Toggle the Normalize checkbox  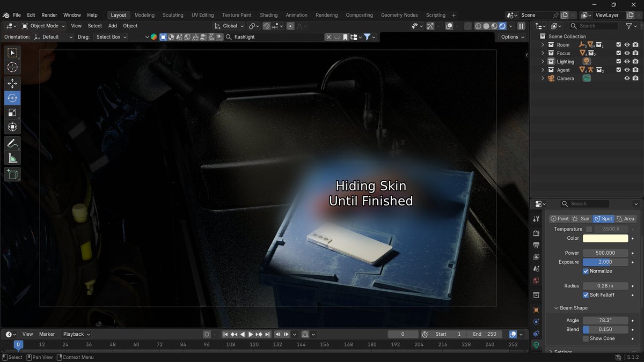click(x=586, y=271)
